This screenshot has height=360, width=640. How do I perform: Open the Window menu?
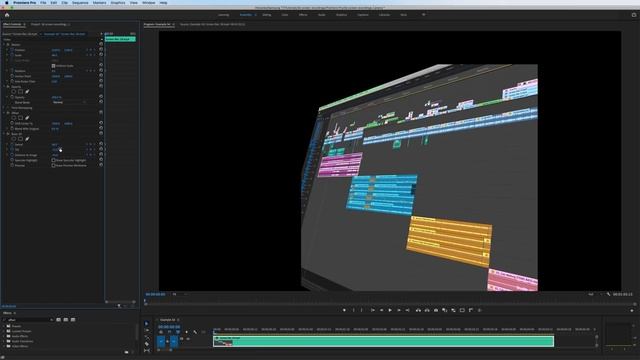[149, 3]
